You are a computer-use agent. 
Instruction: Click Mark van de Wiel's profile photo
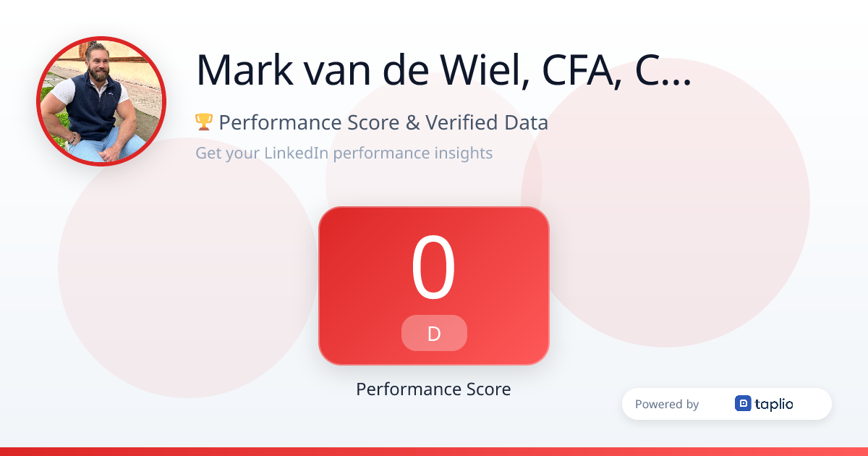[101, 101]
